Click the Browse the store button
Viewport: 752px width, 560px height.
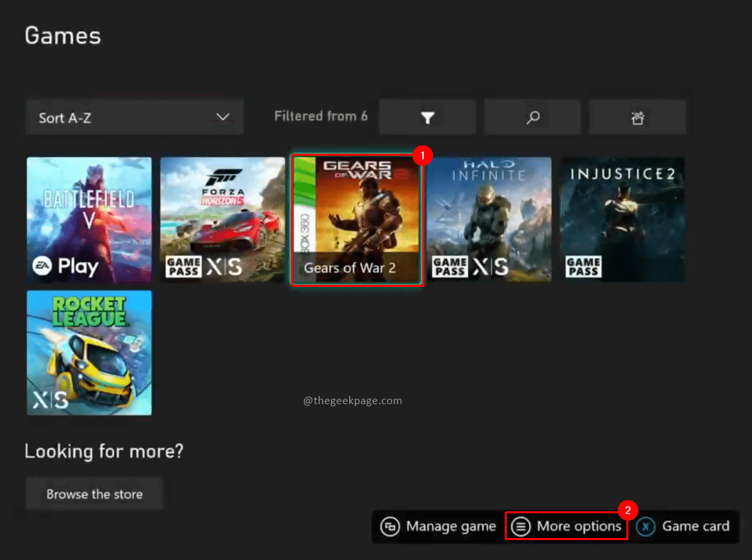click(x=95, y=494)
